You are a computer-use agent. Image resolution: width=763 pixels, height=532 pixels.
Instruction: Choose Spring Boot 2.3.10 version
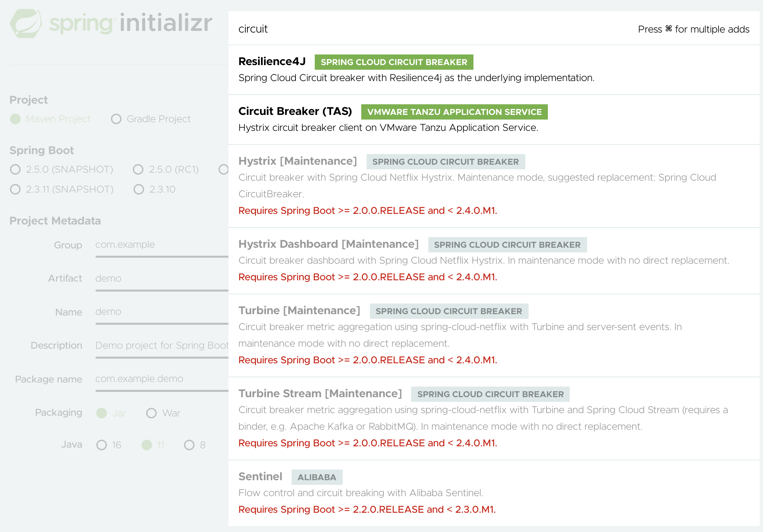tap(138, 189)
